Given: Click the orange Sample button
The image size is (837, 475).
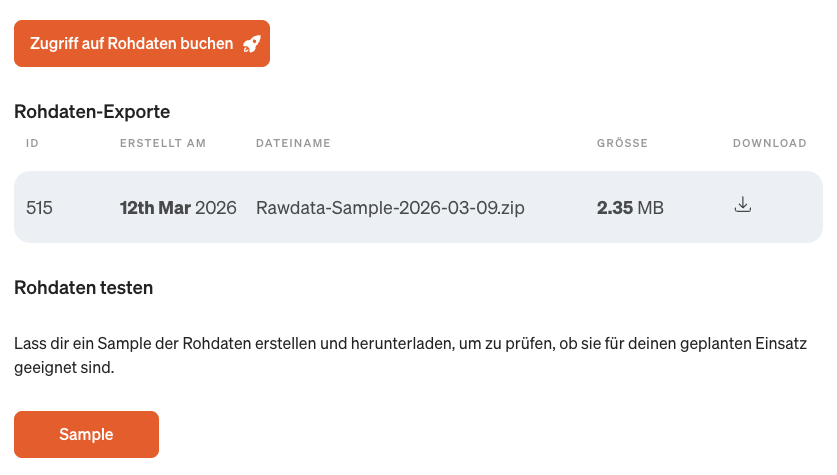Looking at the screenshot, I should point(86,434).
